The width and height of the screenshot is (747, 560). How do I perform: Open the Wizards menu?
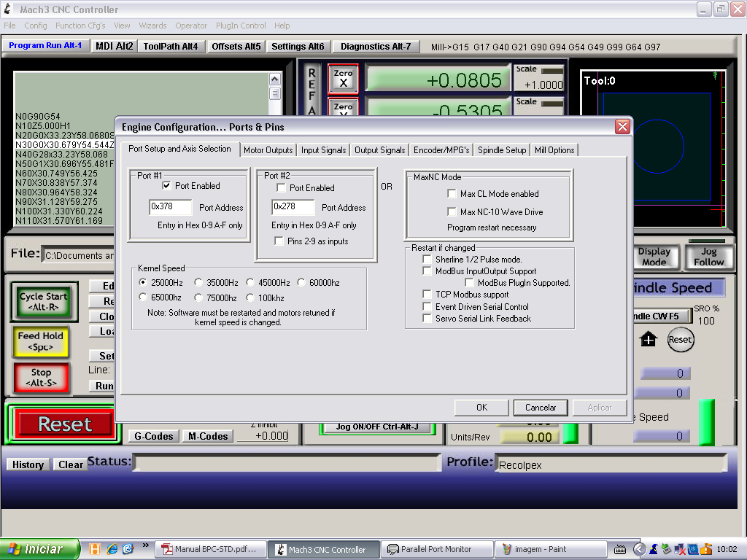tap(153, 26)
